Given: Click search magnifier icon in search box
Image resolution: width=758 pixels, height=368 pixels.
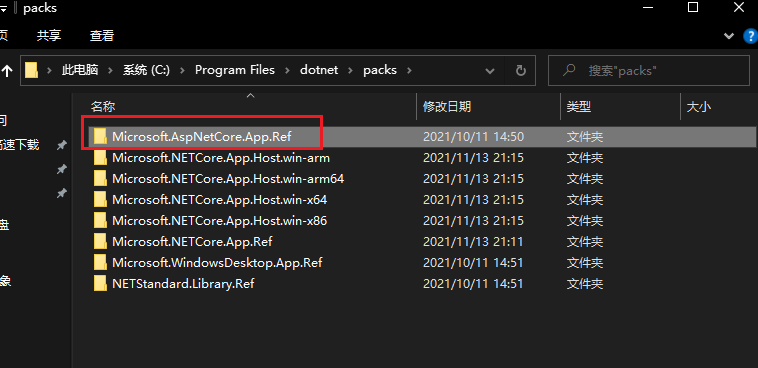Looking at the screenshot, I should coord(569,70).
